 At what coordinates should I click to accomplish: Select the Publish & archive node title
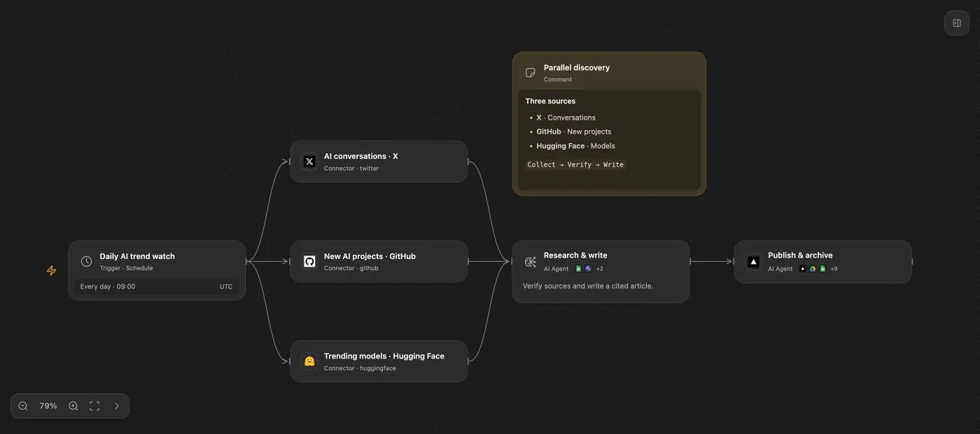point(800,255)
